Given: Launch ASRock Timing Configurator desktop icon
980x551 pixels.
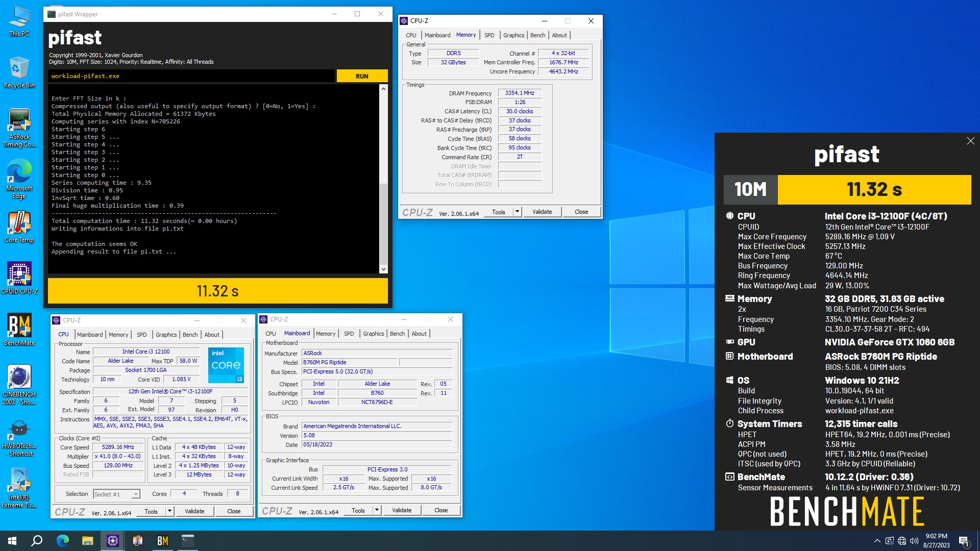Looking at the screenshot, I should tap(19, 128).
